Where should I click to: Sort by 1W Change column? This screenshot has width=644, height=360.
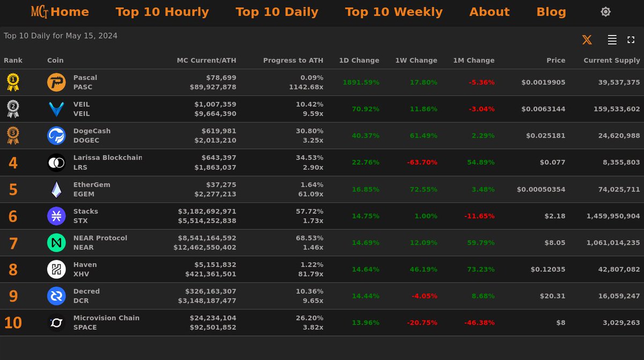pyautogui.click(x=416, y=60)
